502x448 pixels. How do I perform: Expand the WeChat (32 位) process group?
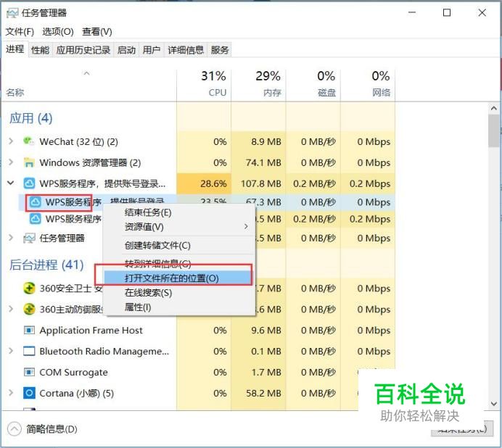pyautogui.click(x=11, y=141)
